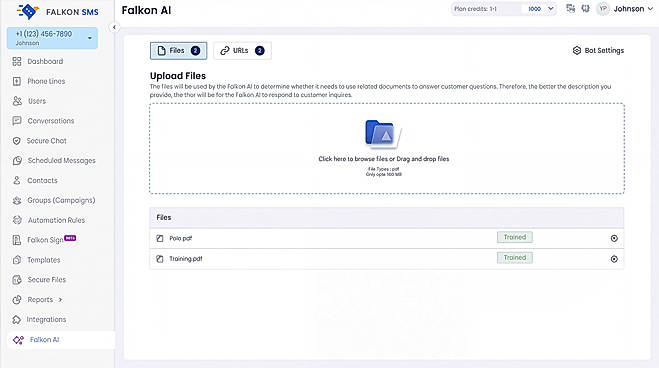The image size is (659, 368).
Task: Switch to the URLs tab
Action: (x=242, y=51)
